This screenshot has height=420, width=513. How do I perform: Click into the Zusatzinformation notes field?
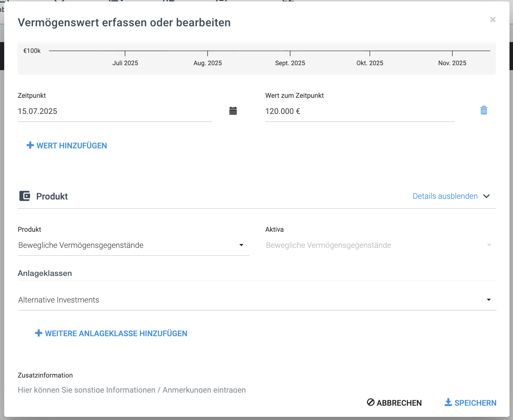(x=132, y=390)
